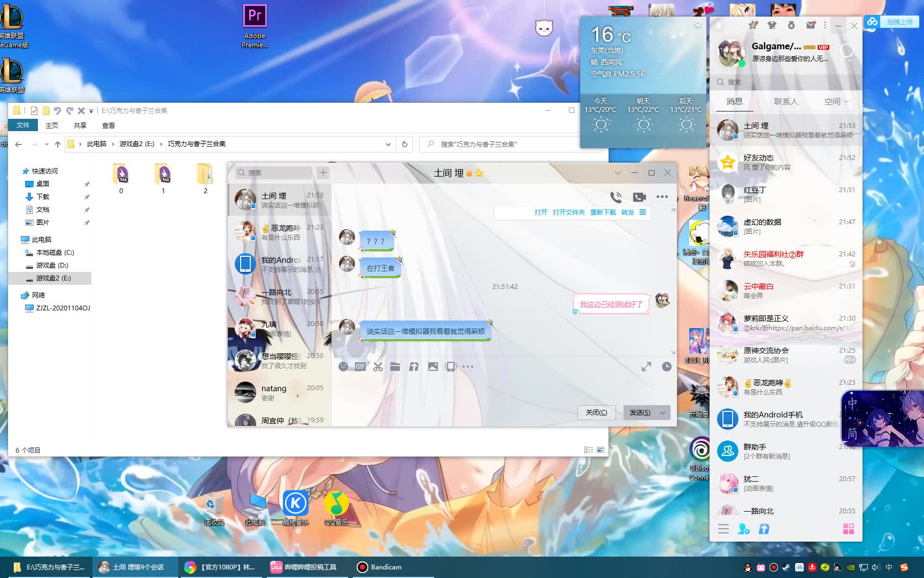Expand the chevron before 此电脑 in the address path
Viewport: 924px width, 578px height.
(80, 144)
